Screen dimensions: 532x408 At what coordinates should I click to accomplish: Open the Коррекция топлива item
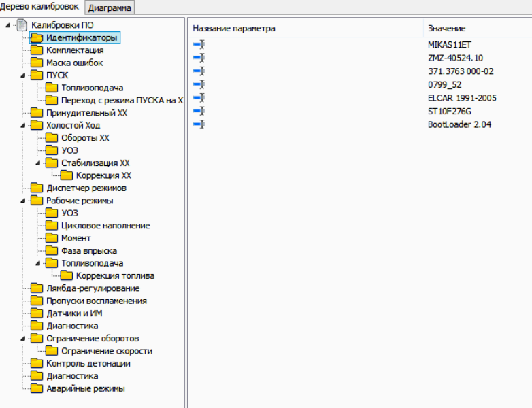pyautogui.click(x=115, y=276)
